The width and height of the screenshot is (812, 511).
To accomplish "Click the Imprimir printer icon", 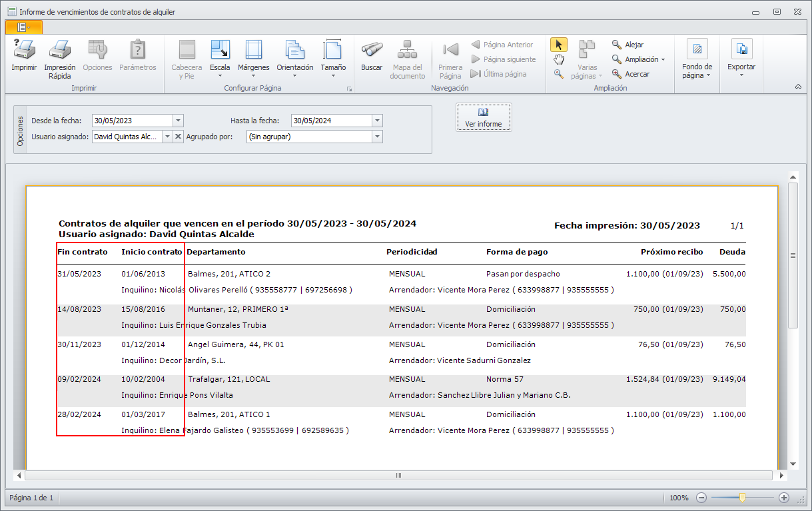I will [x=24, y=51].
